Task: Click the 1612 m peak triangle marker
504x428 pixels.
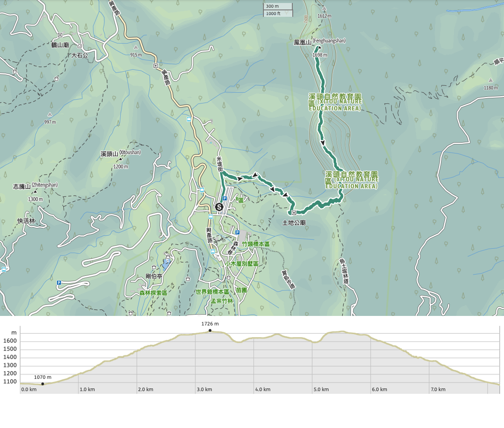Action: click(324, 9)
